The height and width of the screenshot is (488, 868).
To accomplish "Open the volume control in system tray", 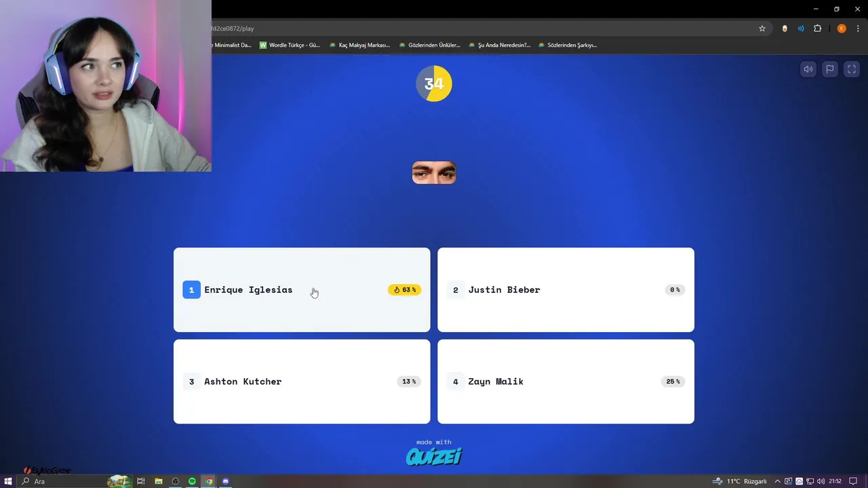I will [x=821, y=481].
